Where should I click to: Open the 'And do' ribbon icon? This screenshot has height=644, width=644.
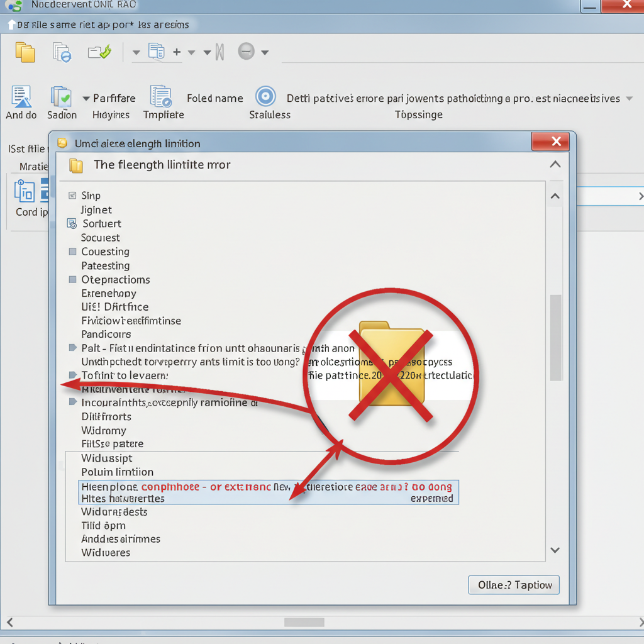pyautogui.click(x=21, y=96)
